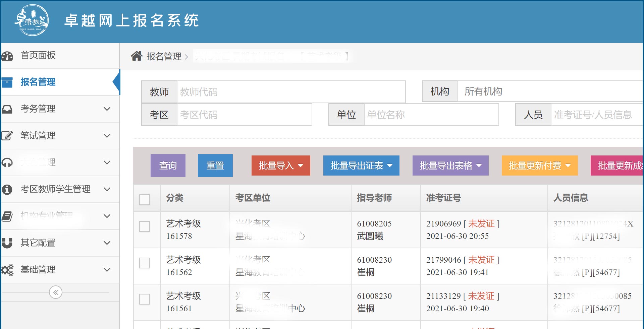This screenshot has height=329, width=644.
Task: Select the checkbox for record 161562
Action: tap(145, 263)
